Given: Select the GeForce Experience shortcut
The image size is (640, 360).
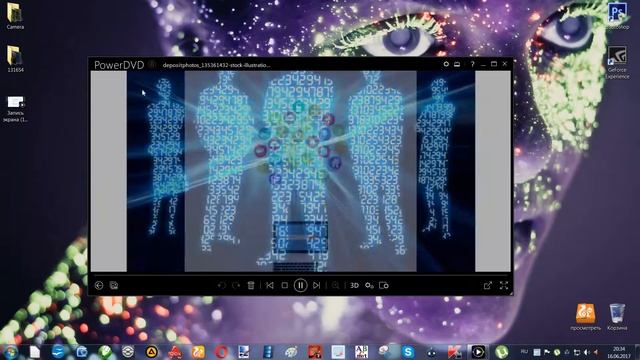Looking at the screenshot, I should [x=617, y=62].
